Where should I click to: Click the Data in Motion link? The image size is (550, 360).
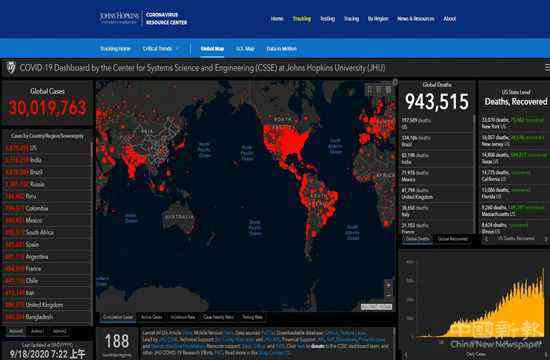click(282, 49)
